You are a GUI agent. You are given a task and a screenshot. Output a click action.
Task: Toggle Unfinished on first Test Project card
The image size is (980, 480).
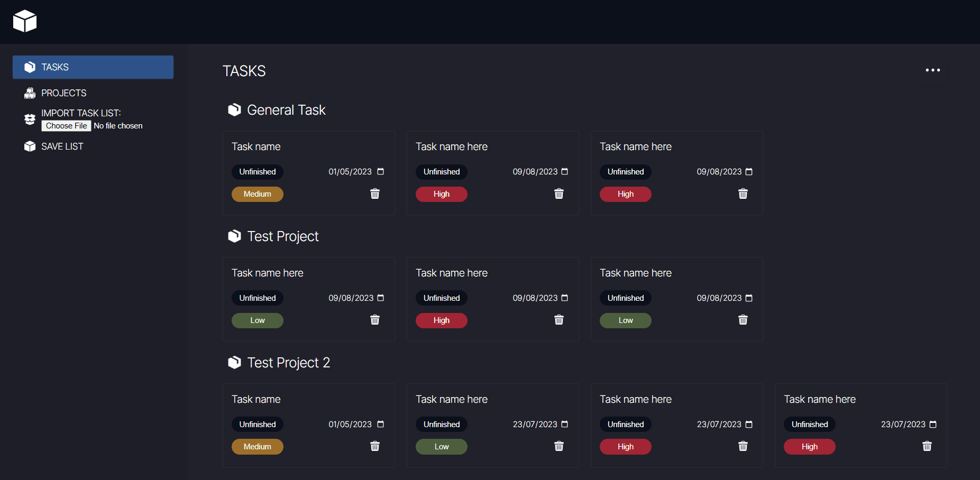coord(258,298)
